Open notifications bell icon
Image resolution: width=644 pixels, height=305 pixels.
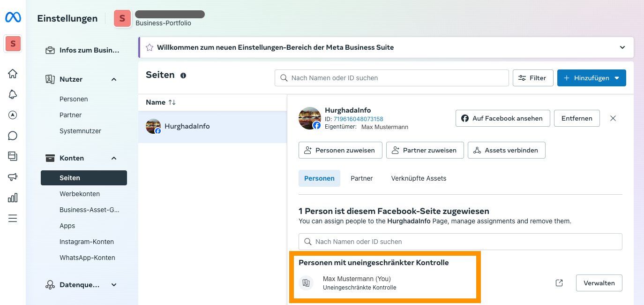pos(13,94)
